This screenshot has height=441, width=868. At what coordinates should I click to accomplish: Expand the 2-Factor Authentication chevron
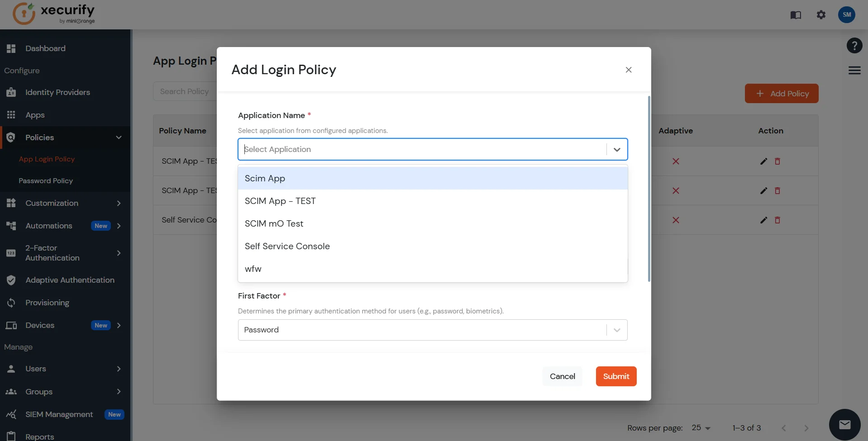(119, 253)
